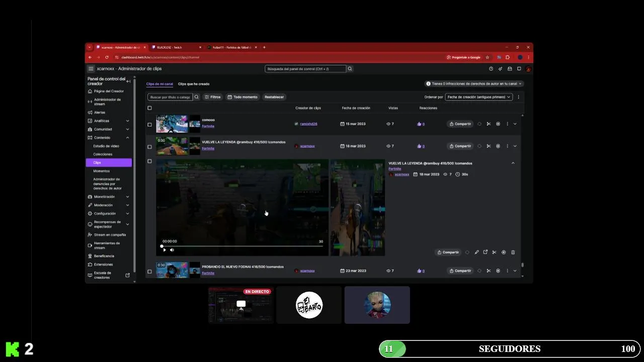This screenshot has height=362, width=644.
Task: Open the inbox notifications icon
Action: pyautogui.click(x=510, y=69)
